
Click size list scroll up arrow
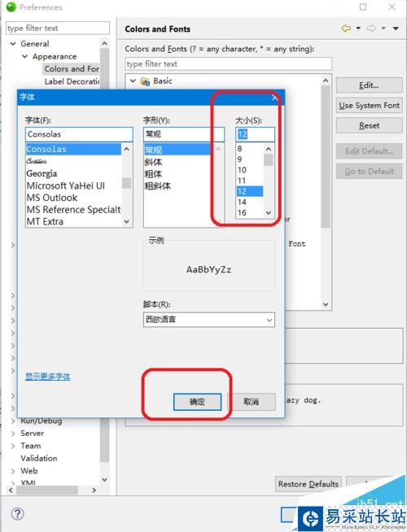point(269,149)
